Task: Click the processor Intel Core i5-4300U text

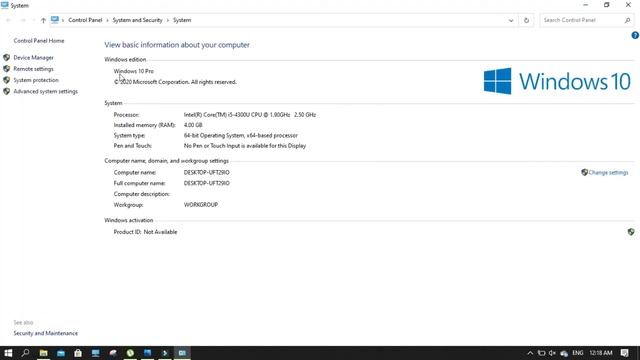Action: [x=249, y=115]
